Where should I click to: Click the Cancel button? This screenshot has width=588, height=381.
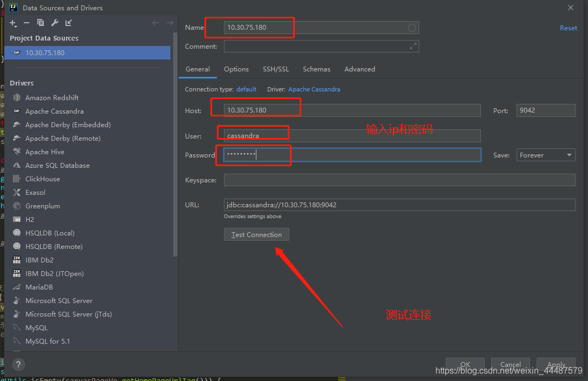pos(510,364)
